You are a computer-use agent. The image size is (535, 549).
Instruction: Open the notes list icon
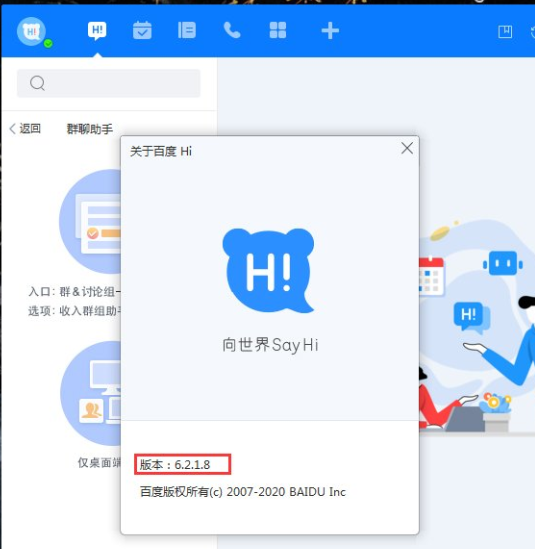click(x=187, y=30)
